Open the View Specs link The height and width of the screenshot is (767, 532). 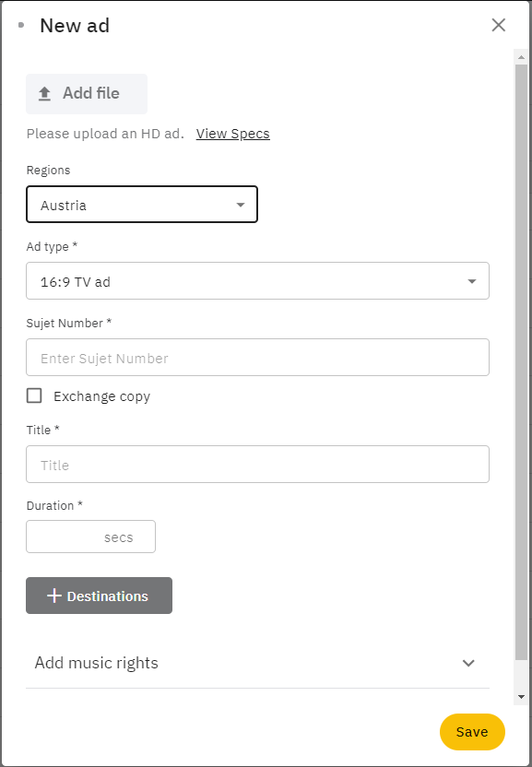(x=233, y=134)
